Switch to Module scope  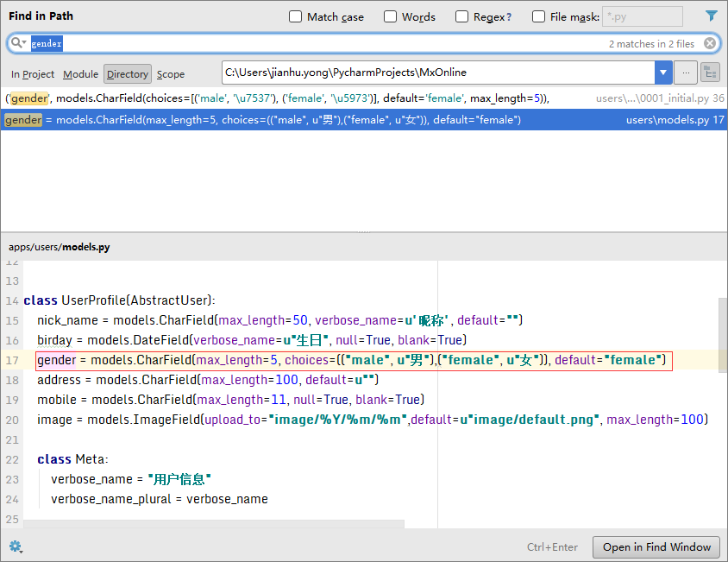coord(80,74)
